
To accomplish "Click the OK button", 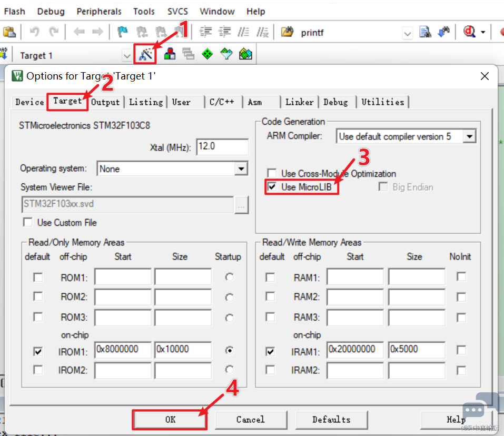I will click(170, 420).
